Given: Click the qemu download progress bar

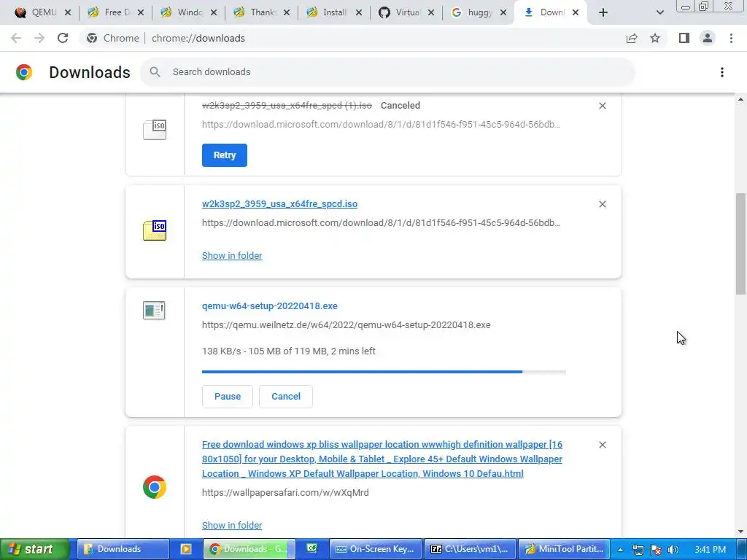Looking at the screenshot, I should [x=384, y=372].
